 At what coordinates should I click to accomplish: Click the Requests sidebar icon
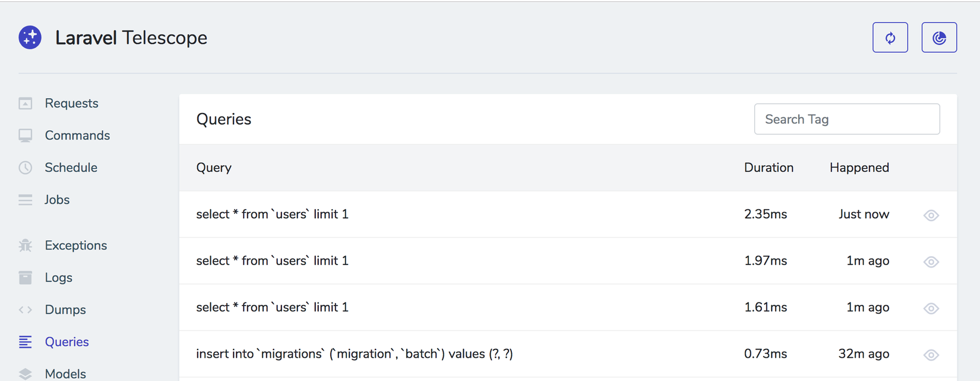[26, 103]
